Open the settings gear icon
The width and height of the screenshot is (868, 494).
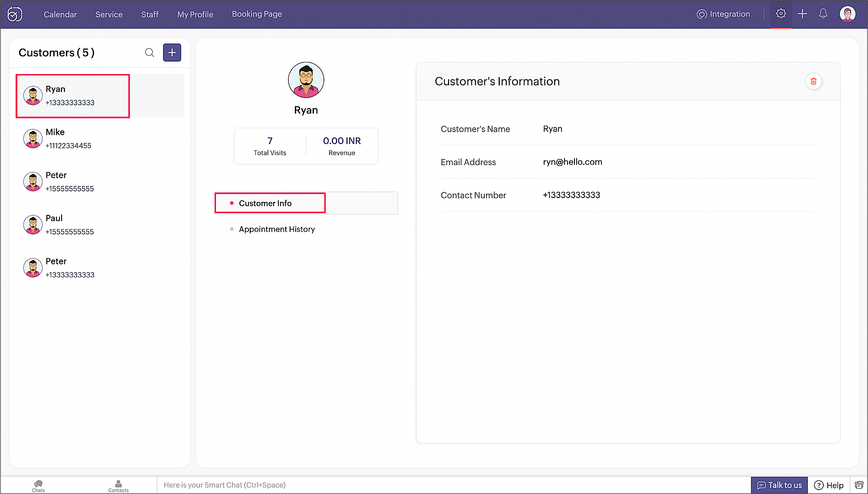[x=781, y=14]
